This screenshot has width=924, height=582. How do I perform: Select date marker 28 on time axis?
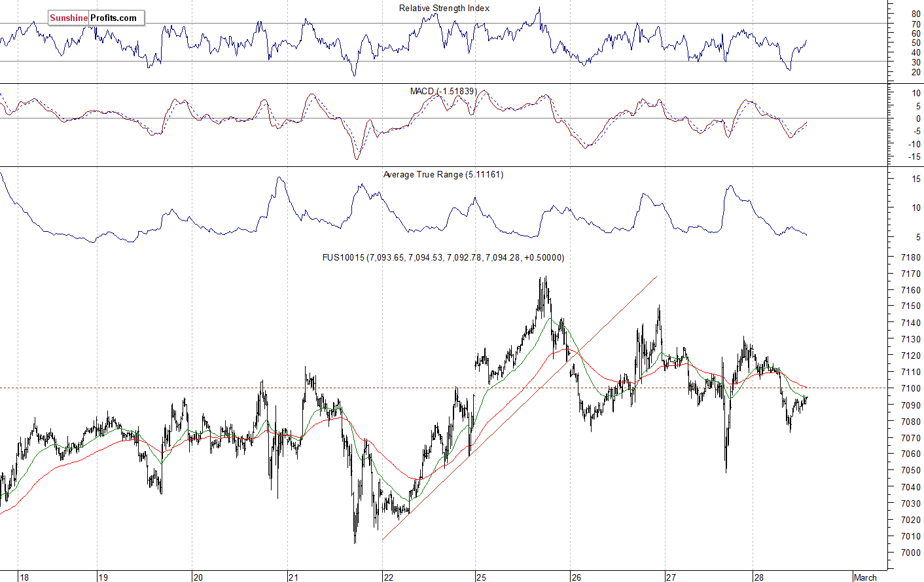coord(758,577)
